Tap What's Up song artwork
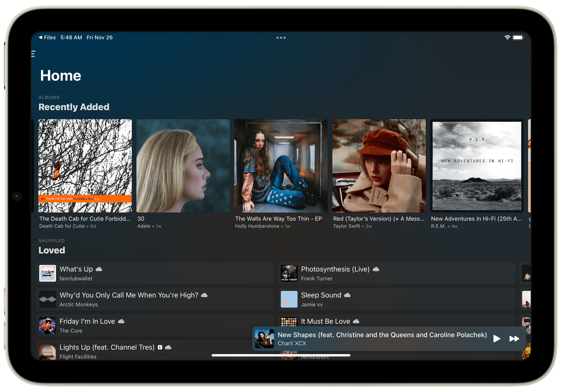The width and height of the screenshot is (562, 392). [x=47, y=273]
